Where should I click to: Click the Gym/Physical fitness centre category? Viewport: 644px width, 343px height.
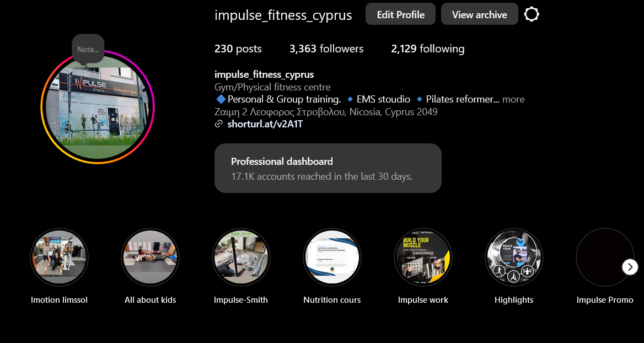pyautogui.click(x=272, y=87)
